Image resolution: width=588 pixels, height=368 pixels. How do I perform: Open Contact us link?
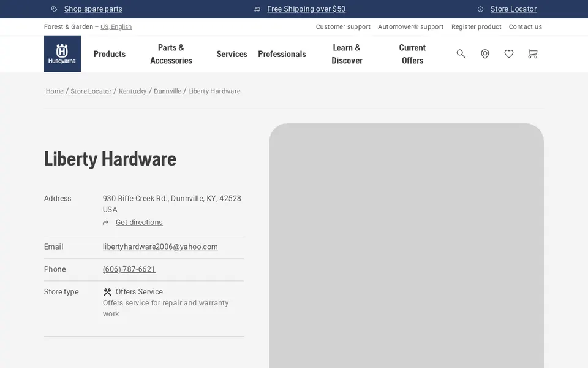coord(526,26)
